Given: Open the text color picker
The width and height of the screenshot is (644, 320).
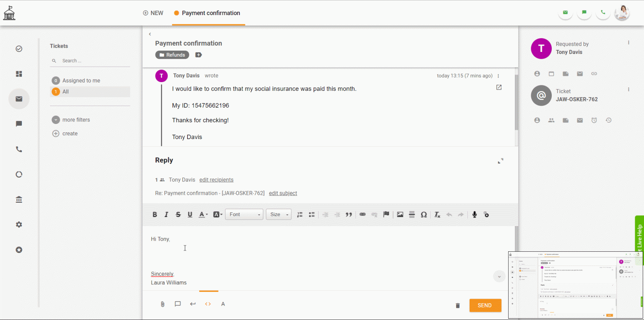Looking at the screenshot, I should pyautogui.click(x=203, y=214).
